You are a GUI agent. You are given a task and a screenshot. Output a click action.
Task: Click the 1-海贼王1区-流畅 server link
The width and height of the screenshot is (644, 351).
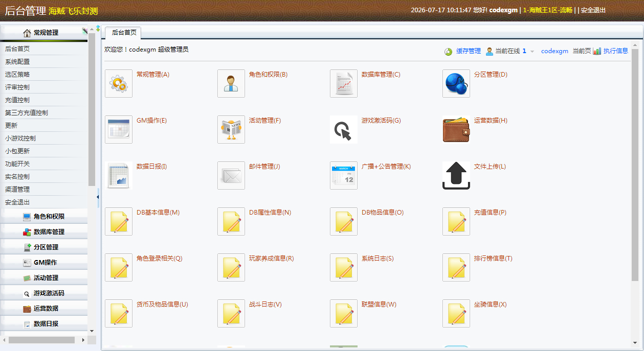pos(547,10)
